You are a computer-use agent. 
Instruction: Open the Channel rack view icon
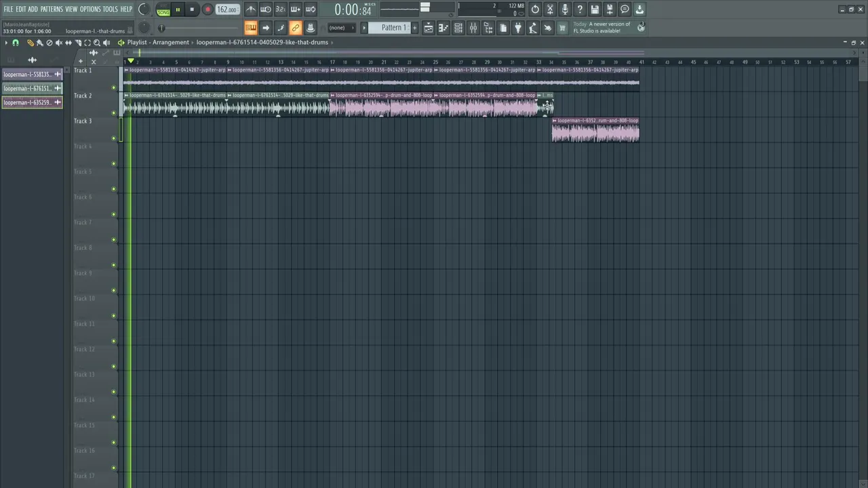tap(458, 28)
